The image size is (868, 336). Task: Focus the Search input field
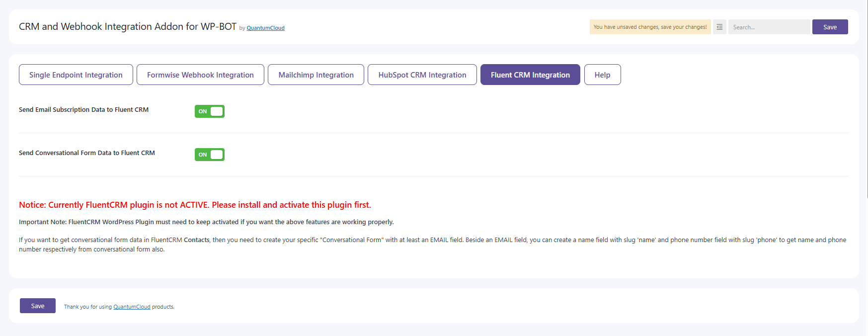769,27
